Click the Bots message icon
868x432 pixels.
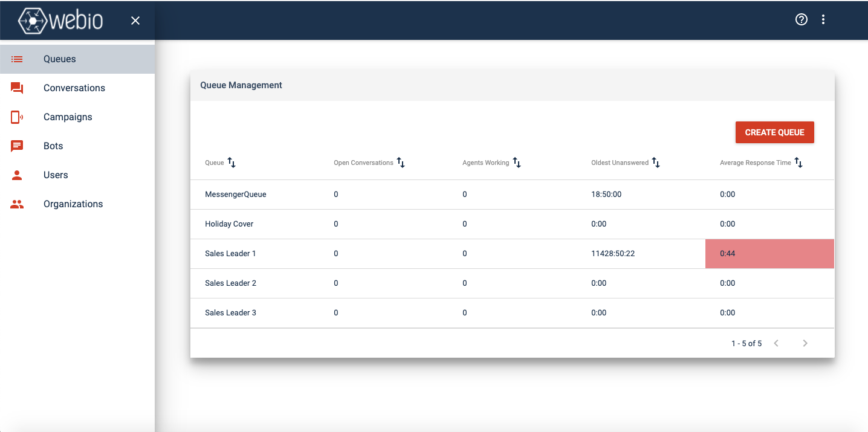click(x=17, y=146)
